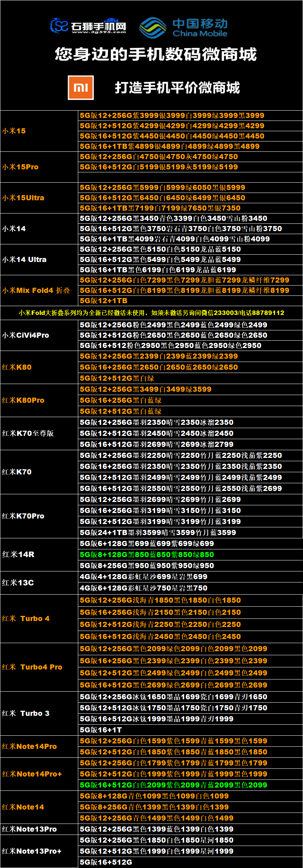Select the 小米CiVi4Pro model cell
Image resolution: width=303 pixels, height=868 pixels.
coord(39,335)
